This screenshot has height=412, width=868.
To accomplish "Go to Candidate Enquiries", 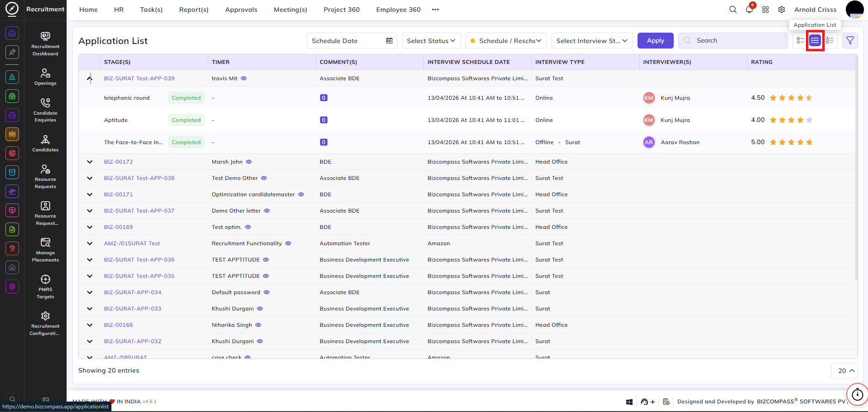I will (45, 110).
